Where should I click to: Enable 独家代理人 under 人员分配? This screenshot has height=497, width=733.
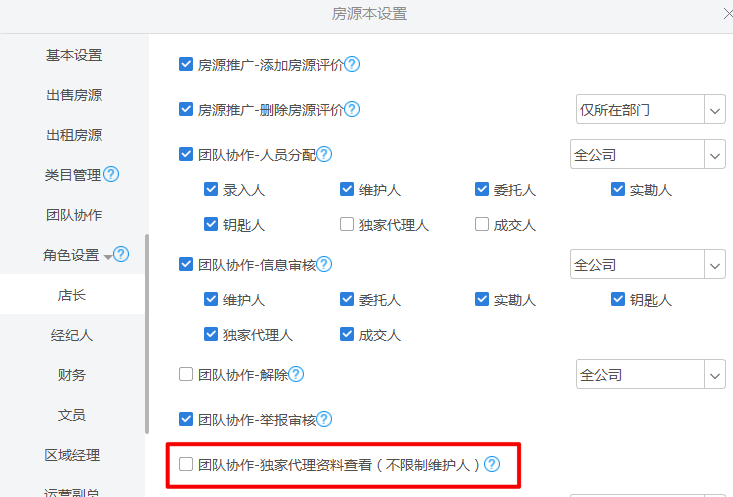tap(347, 224)
